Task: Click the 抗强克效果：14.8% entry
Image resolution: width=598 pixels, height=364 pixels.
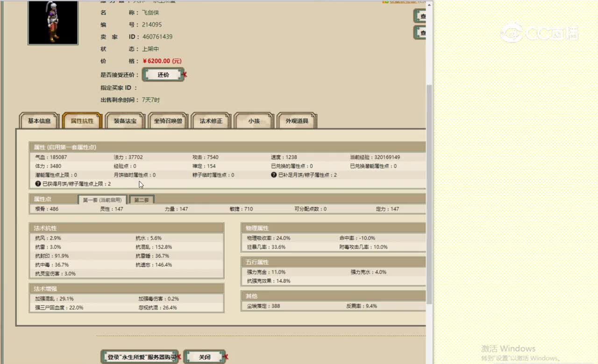Action: 269,281
